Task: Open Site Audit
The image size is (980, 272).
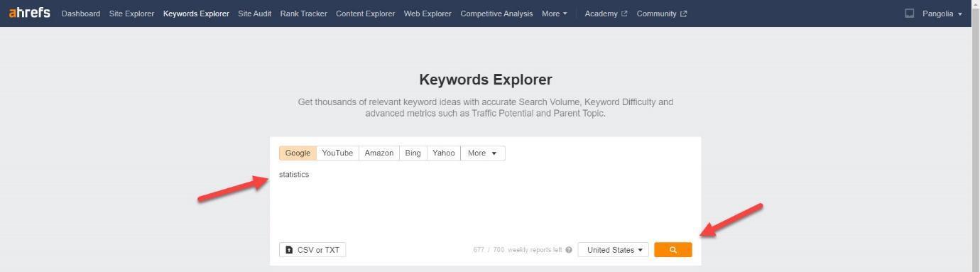Action: pos(254,13)
